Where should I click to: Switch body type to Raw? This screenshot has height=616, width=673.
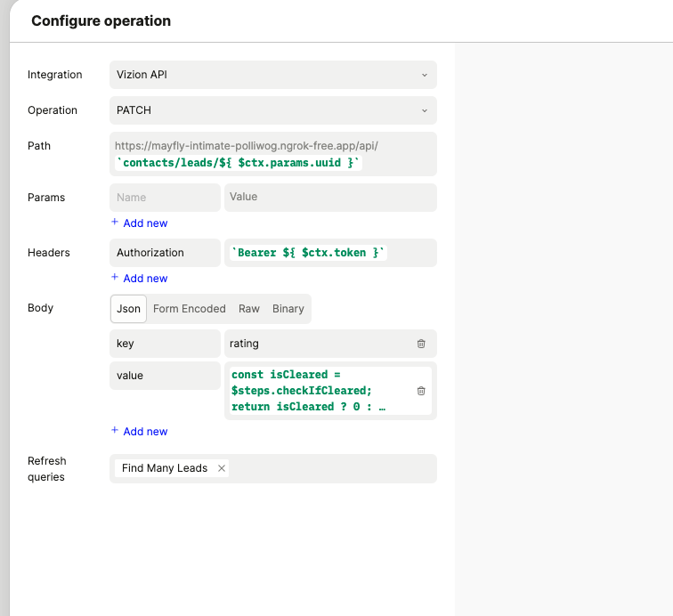[248, 309]
